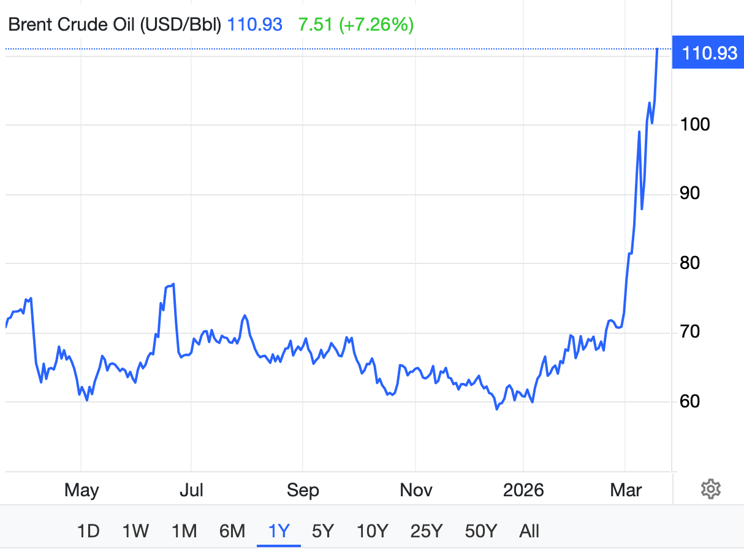Click the Jul label on the date axis
The width and height of the screenshot is (744, 560).
tap(191, 490)
